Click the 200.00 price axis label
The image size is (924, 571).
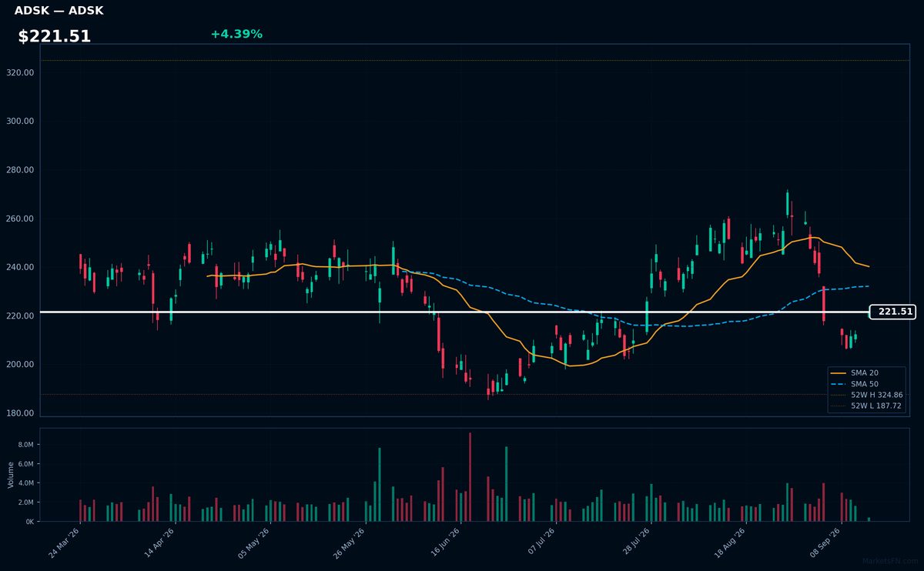[x=20, y=364]
